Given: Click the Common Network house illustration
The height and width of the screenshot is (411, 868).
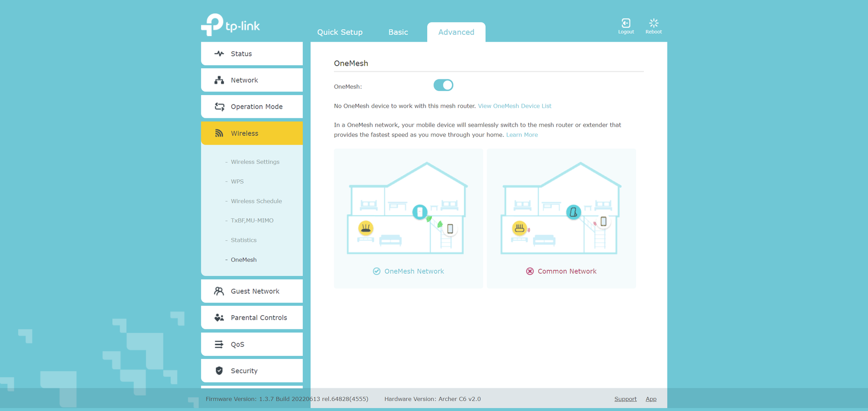Looking at the screenshot, I should click(x=561, y=208).
